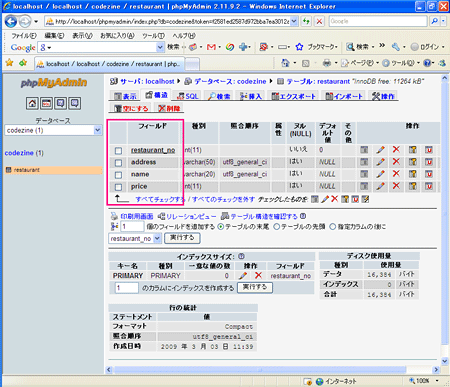This screenshot has width=450, height=387.
Task: Open リレーションビュー link
Action: 191,216
